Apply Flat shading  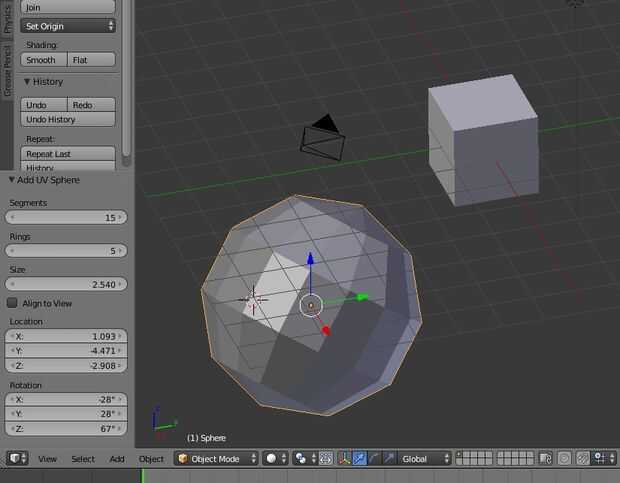(x=92, y=60)
